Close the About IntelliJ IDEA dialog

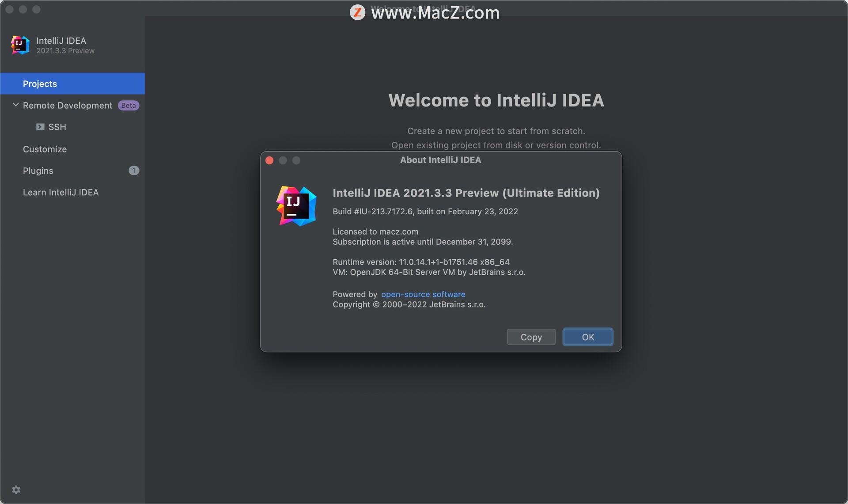coord(269,160)
